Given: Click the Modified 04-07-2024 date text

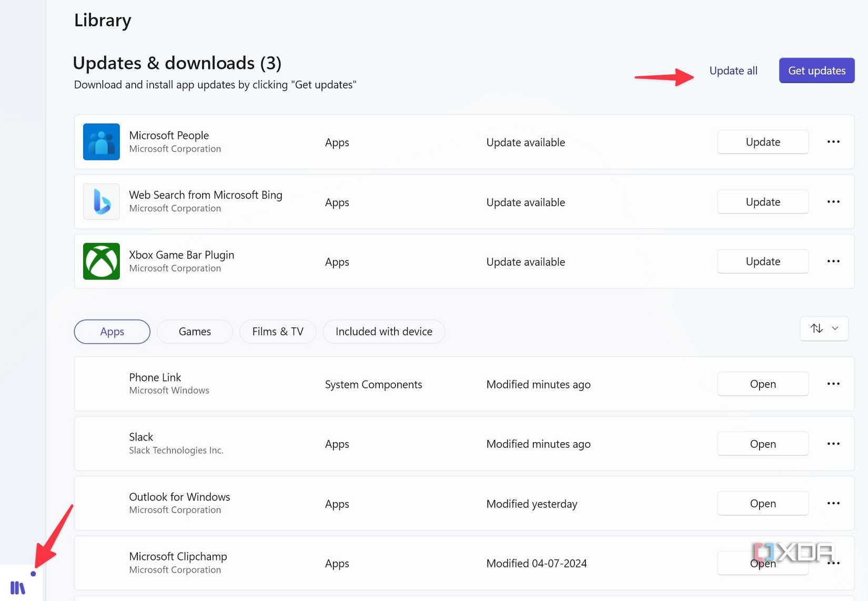Looking at the screenshot, I should tap(537, 564).
